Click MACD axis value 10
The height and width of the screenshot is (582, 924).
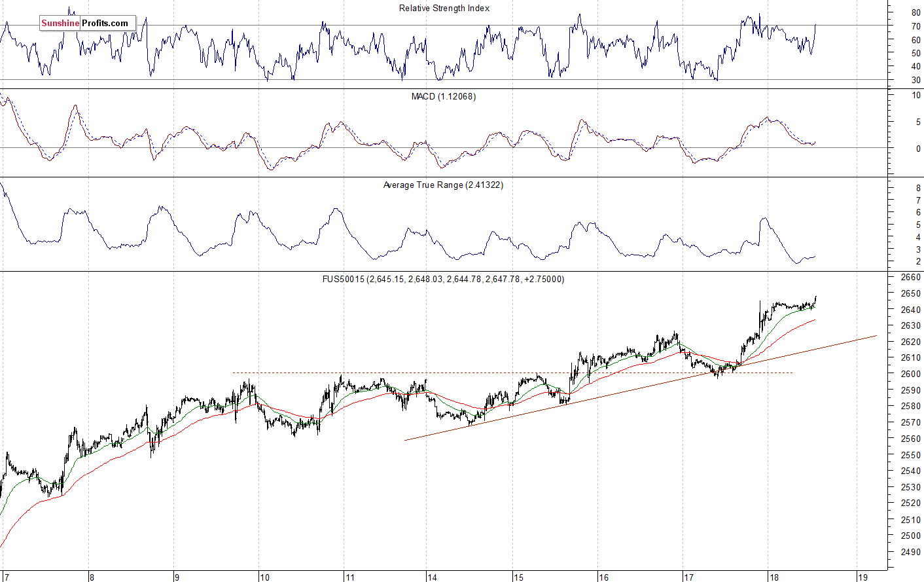[x=916, y=95]
